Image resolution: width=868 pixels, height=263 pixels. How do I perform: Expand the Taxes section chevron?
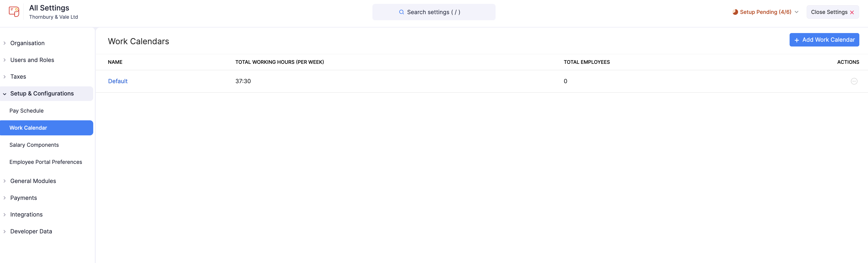click(x=4, y=77)
